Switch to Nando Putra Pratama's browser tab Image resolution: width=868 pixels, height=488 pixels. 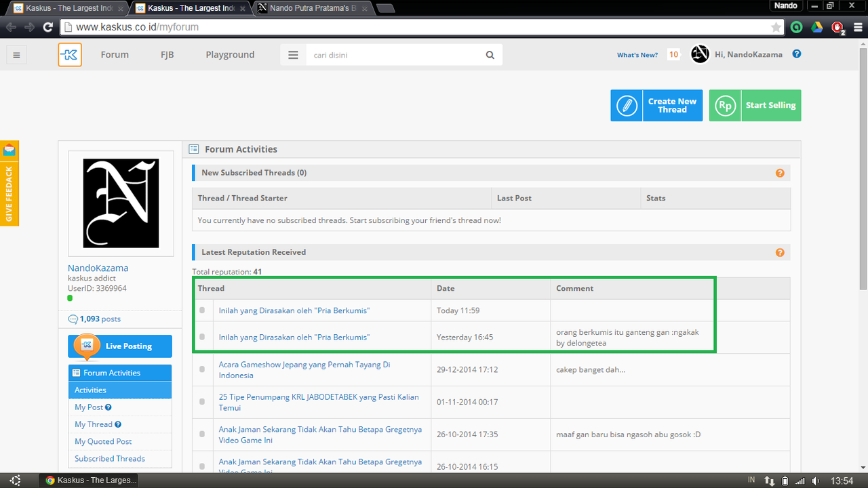click(312, 8)
